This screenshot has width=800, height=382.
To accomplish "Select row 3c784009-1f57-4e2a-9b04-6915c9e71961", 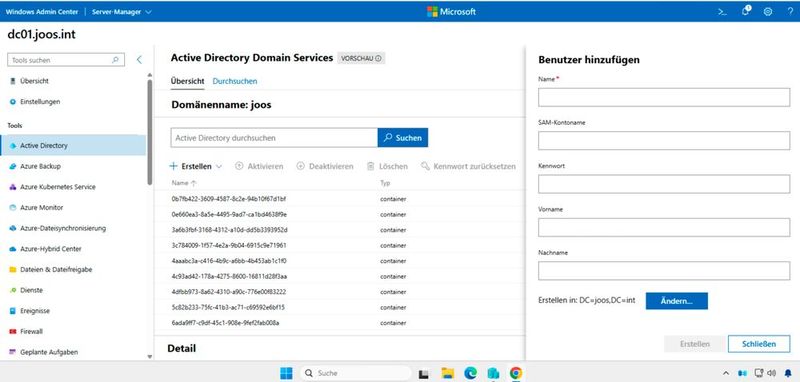I will (x=339, y=245).
